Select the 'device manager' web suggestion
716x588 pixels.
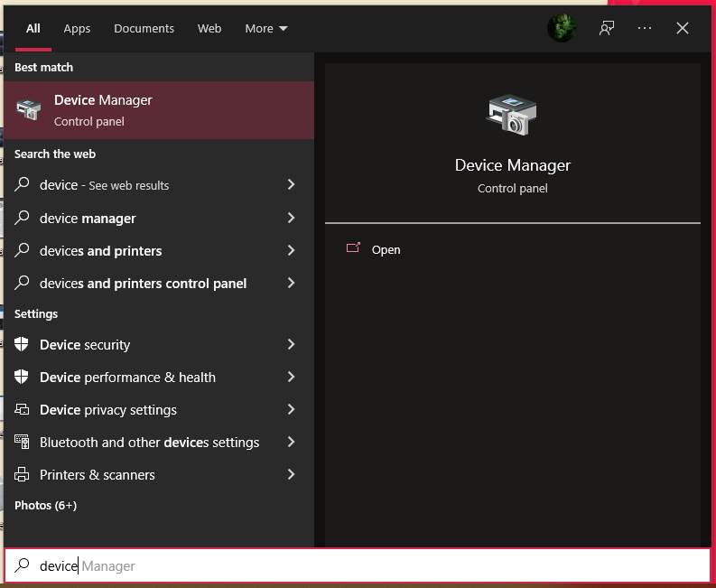point(88,219)
